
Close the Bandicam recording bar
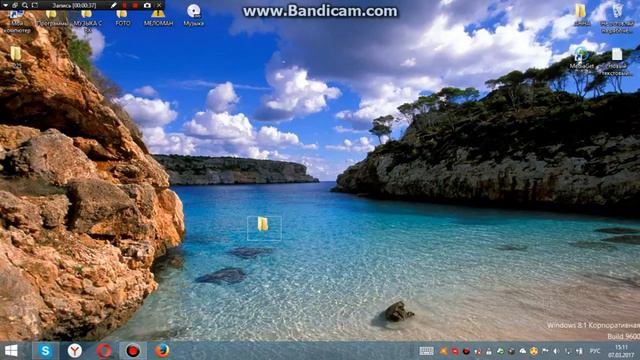[x=159, y=5]
